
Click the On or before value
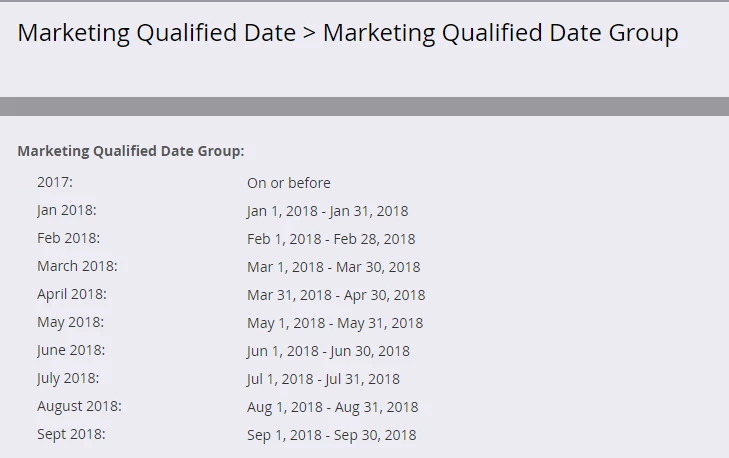click(x=289, y=183)
